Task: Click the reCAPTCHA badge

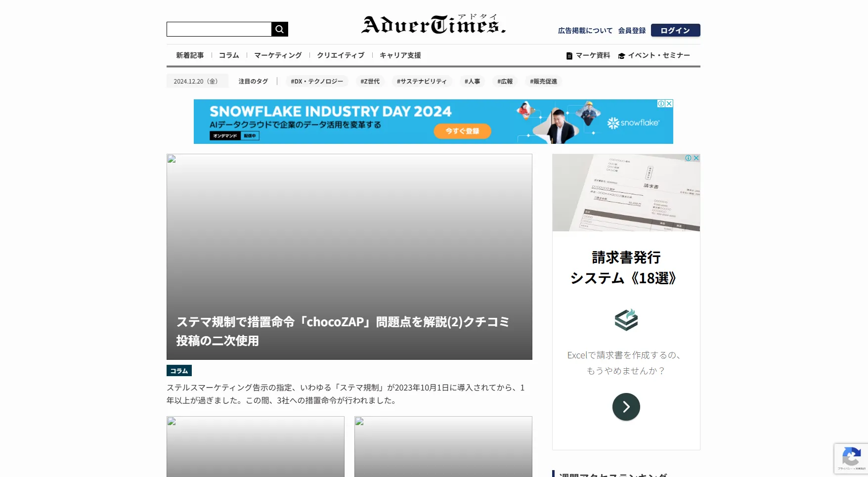Action: (x=851, y=459)
